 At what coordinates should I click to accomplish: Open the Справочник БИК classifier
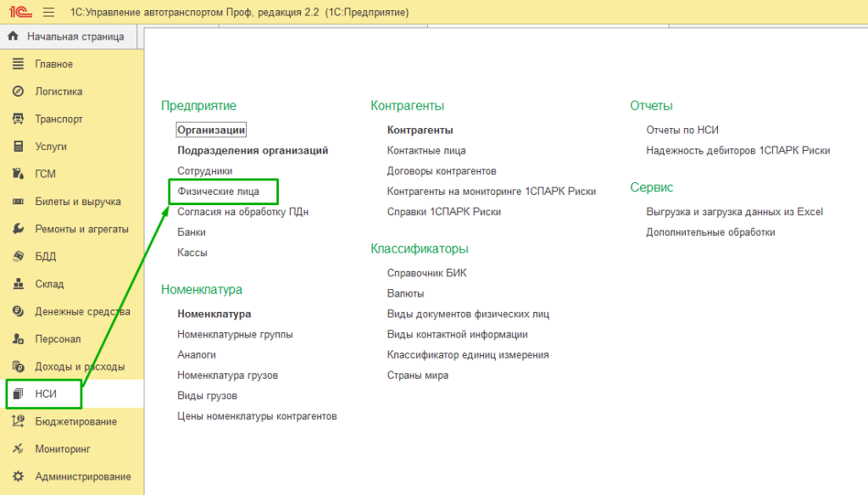tap(426, 273)
